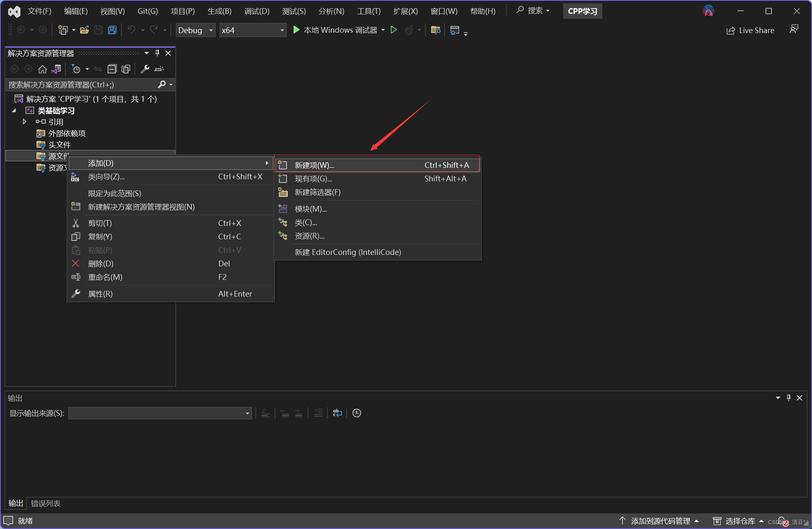Click 选择仓库 in status bar
Image resolution: width=812 pixels, height=529 pixels.
tap(738, 521)
